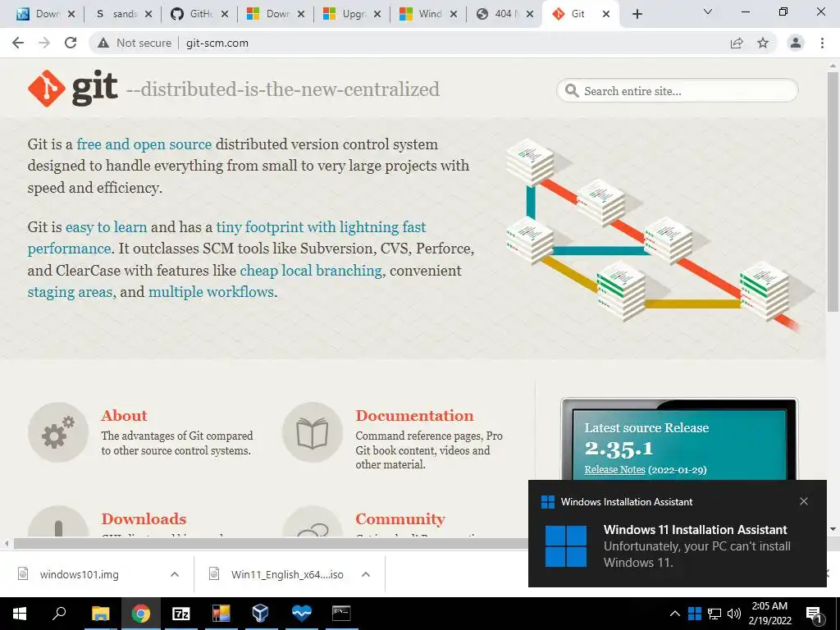840x630 pixels.
Task: Bookmark this page with the star icon
Action: click(x=763, y=43)
